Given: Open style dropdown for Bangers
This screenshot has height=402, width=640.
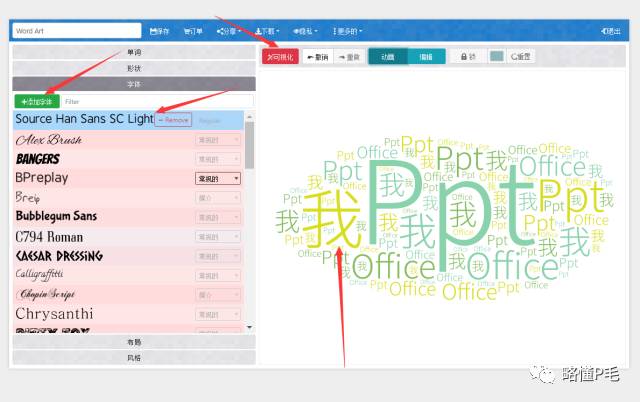Looking at the screenshot, I should pyautogui.click(x=218, y=159).
